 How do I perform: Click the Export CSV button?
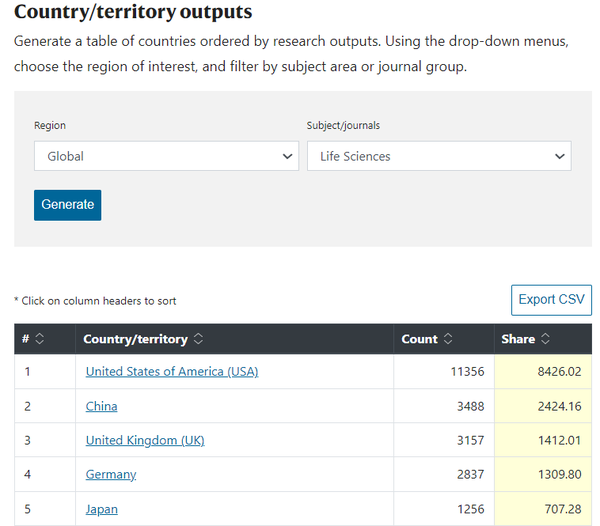pos(551,300)
